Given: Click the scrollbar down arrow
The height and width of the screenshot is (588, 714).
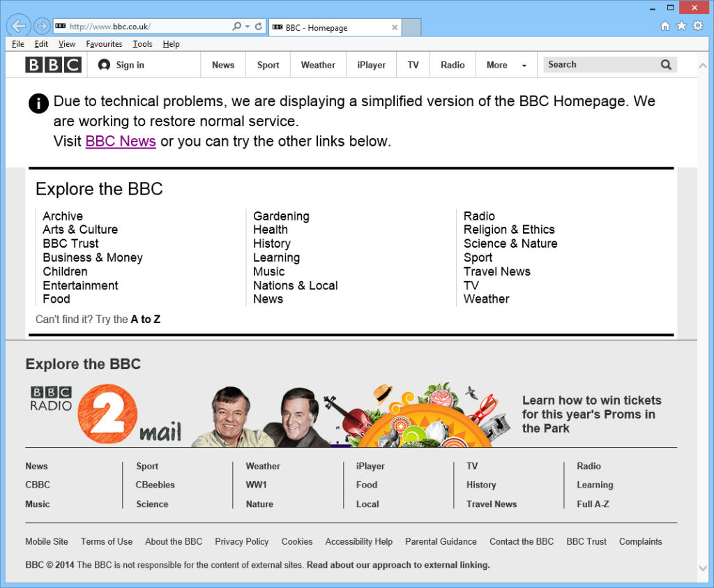Looking at the screenshot, I should point(703,568).
